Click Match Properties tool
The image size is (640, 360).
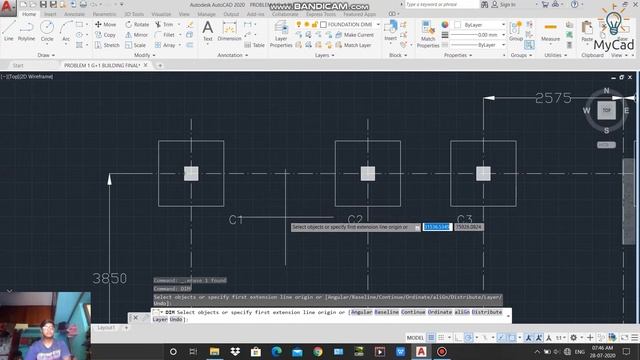coord(428,34)
